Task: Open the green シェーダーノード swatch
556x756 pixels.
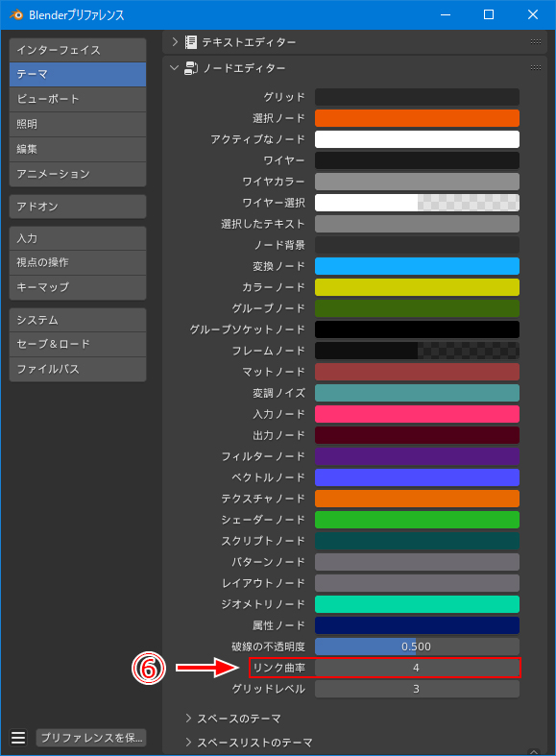Action: pos(418,520)
